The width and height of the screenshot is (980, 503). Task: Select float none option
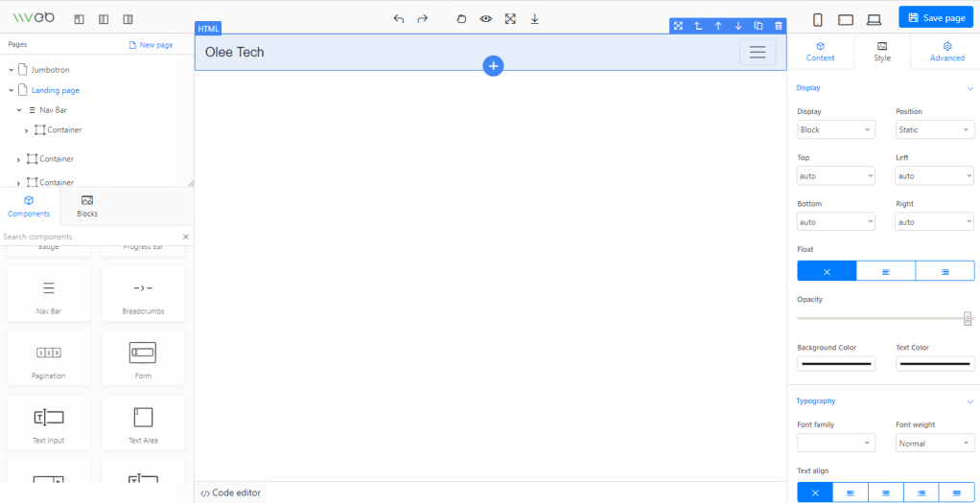(827, 272)
